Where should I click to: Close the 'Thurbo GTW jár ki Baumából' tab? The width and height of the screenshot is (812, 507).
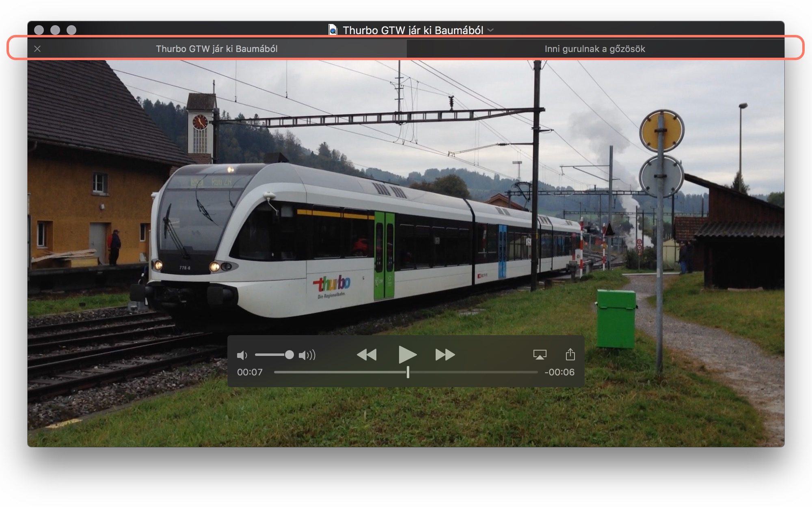pos(37,49)
